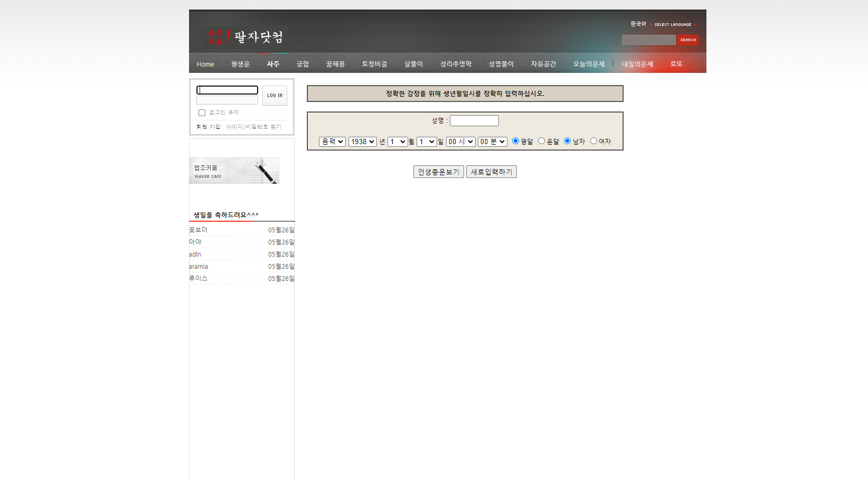
Task: Open the 내일의운세 menu item
Action: click(637, 64)
